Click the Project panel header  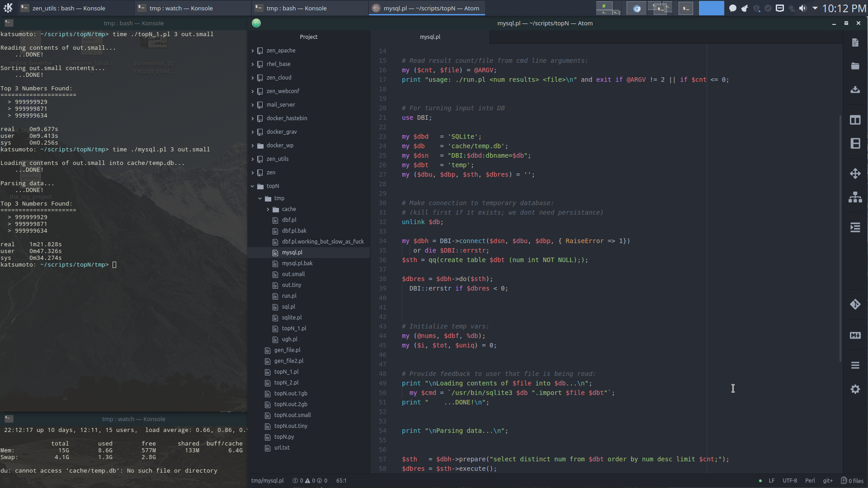[x=309, y=37]
